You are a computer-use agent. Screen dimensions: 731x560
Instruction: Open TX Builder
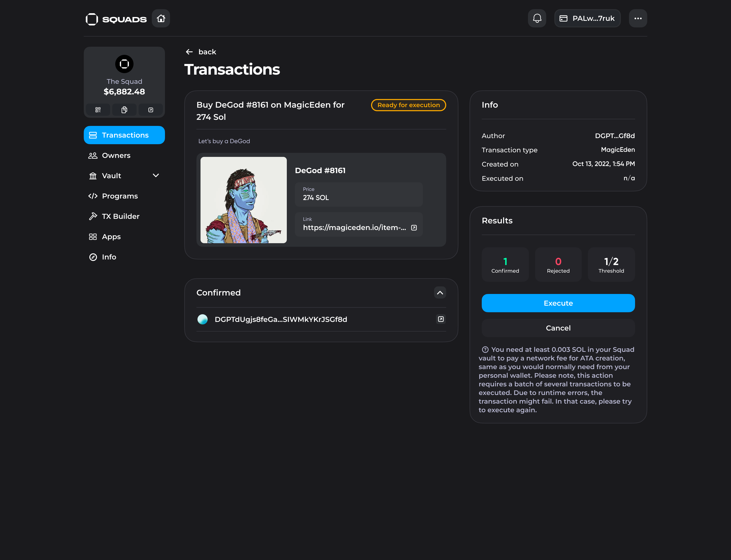124,216
